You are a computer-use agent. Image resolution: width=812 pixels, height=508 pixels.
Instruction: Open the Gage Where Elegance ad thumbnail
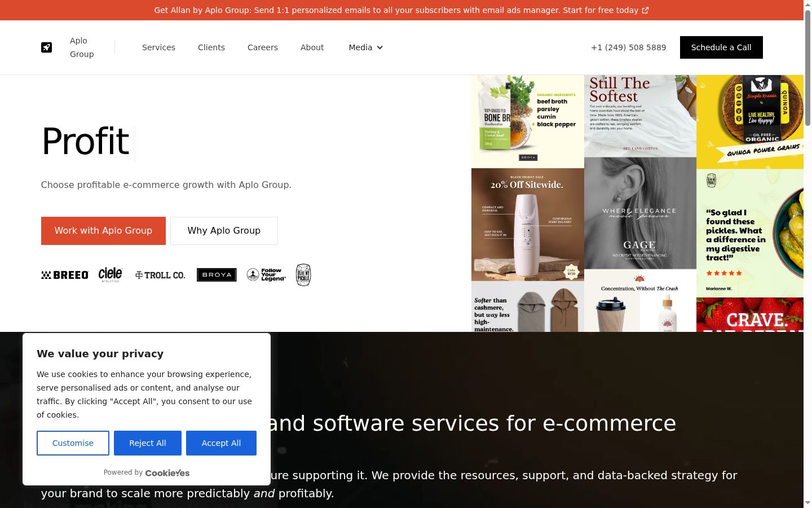pos(640,213)
